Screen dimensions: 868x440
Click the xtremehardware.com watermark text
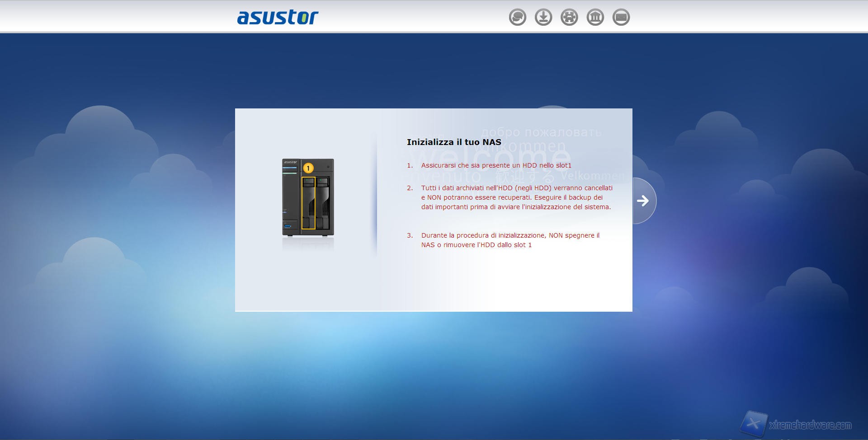click(810, 425)
